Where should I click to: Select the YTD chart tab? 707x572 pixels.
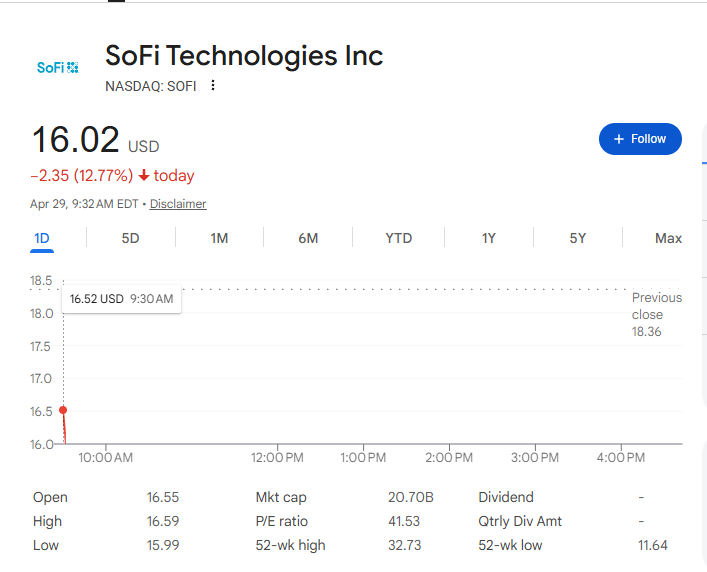(399, 238)
